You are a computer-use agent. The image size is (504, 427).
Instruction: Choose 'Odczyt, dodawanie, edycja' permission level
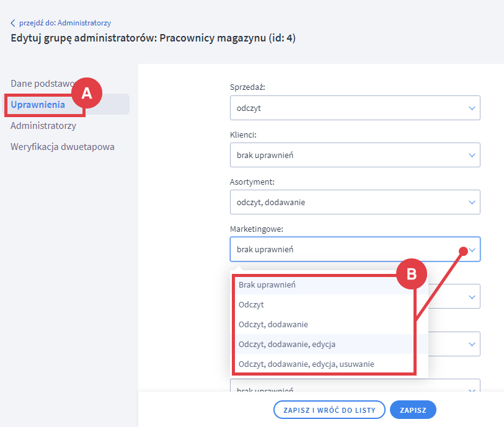click(x=287, y=344)
